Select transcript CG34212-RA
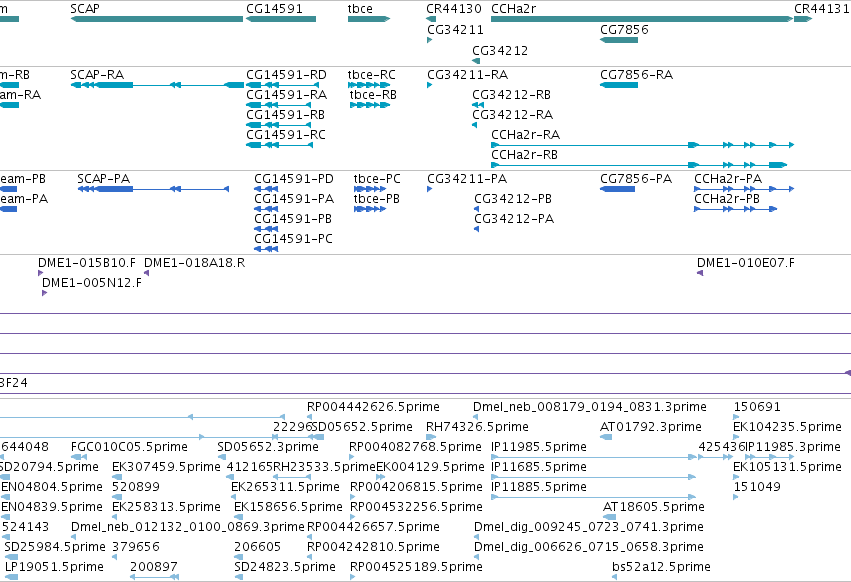This screenshot has width=851, height=582. [x=512, y=115]
